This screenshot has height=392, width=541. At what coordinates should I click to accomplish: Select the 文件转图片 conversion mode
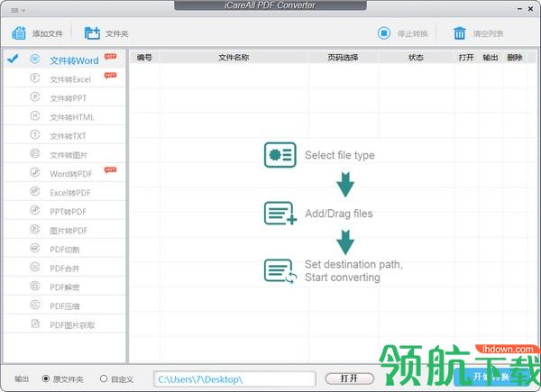pyautogui.click(x=65, y=154)
